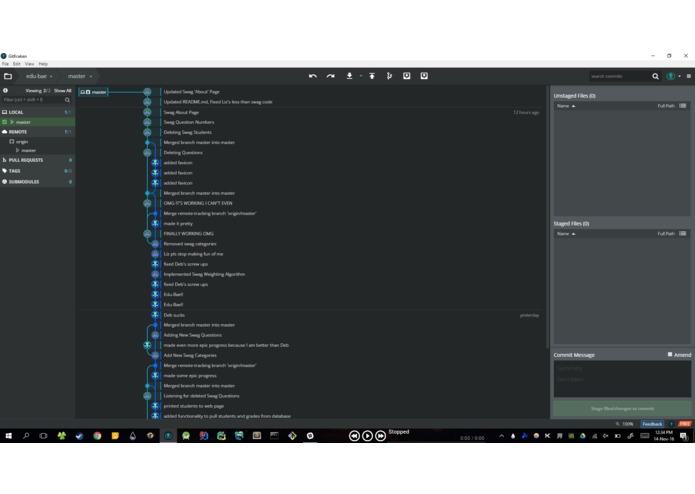Click the player Rewind button
695x494 pixels.
[354, 436]
